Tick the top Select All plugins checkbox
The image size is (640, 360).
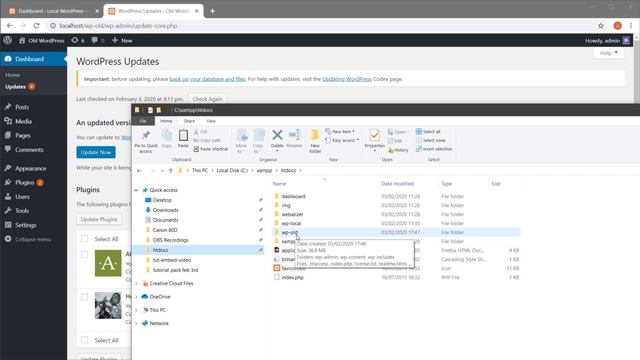[x=84, y=239]
